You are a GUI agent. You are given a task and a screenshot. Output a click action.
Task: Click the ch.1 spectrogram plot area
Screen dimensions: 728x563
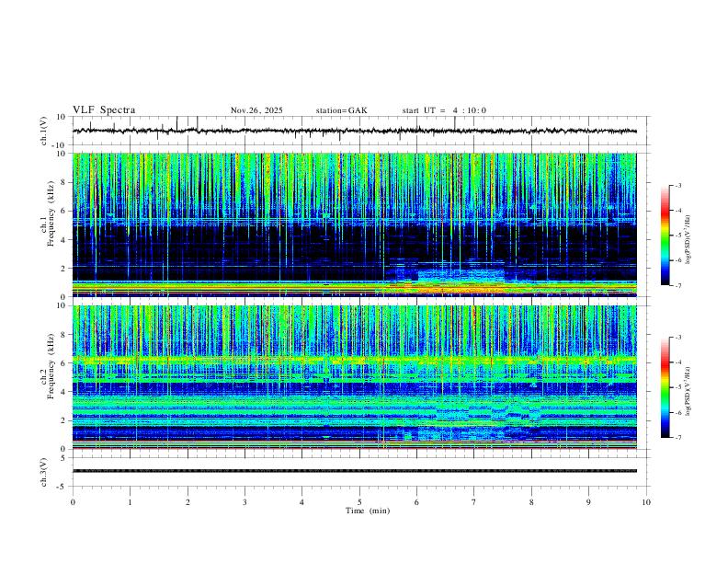click(354, 224)
